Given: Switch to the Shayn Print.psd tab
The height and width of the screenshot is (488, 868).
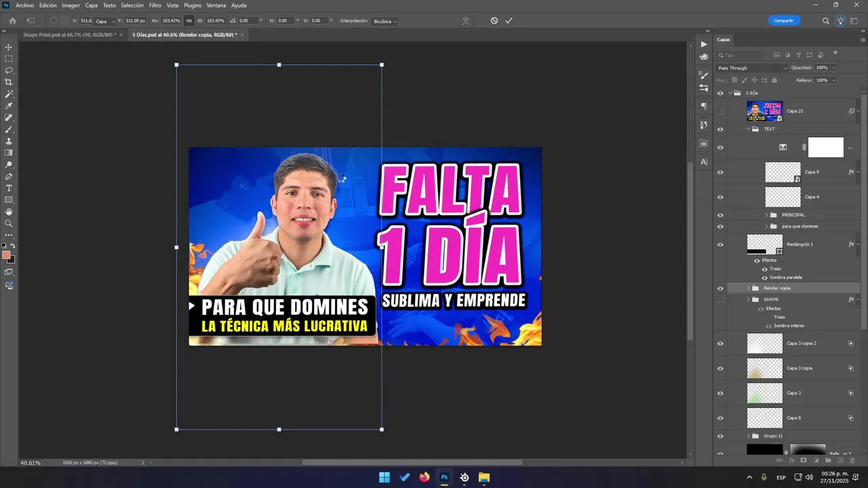Looking at the screenshot, I should [x=69, y=35].
